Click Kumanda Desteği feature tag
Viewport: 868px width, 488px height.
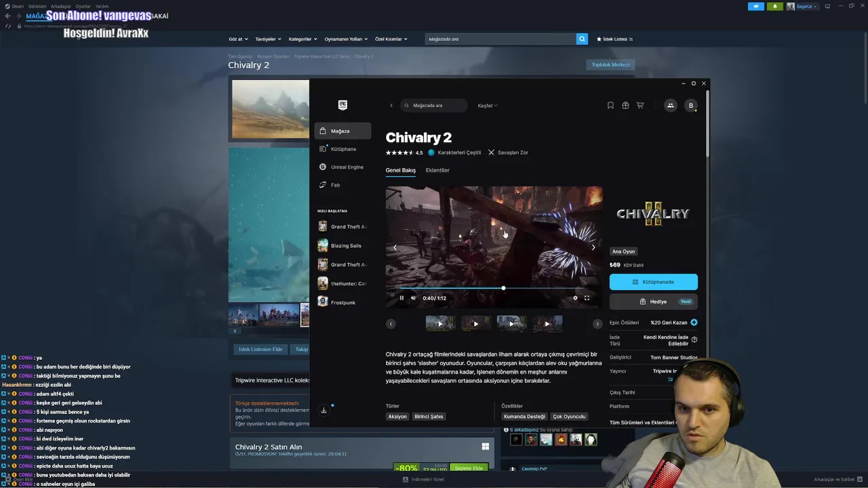pos(524,416)
